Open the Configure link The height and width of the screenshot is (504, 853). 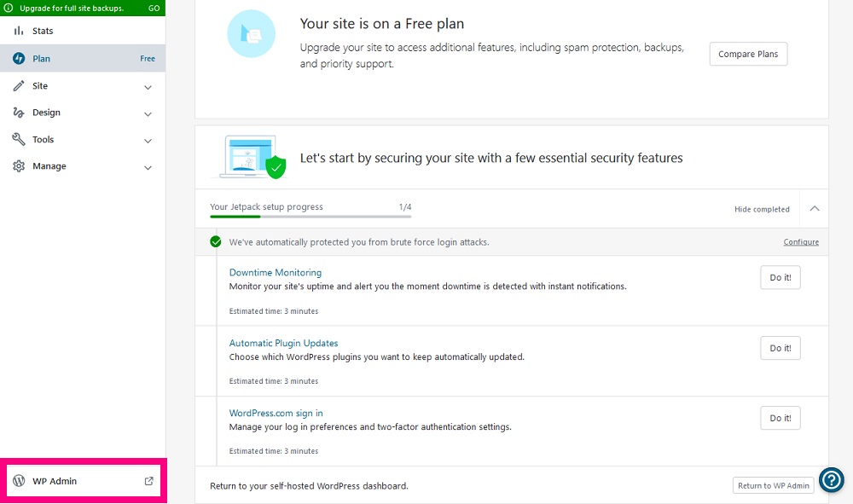tap(801, 242)
